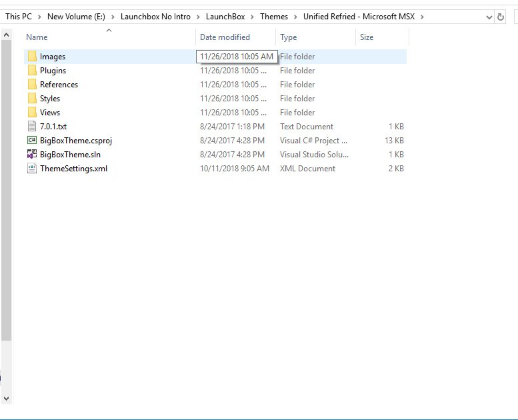The height and width of the screenshot is (420, 518).
Task: Click the 7.0.1.txt text document icon
Action: point(32,126)
